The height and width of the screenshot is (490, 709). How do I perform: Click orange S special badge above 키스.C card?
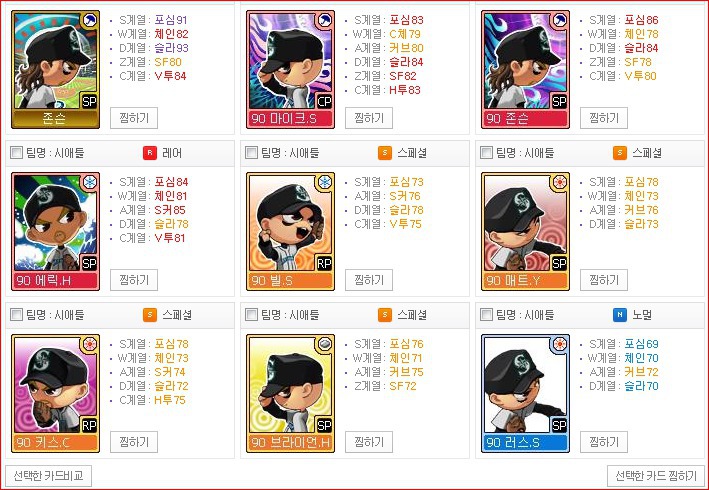coord(150,315)
